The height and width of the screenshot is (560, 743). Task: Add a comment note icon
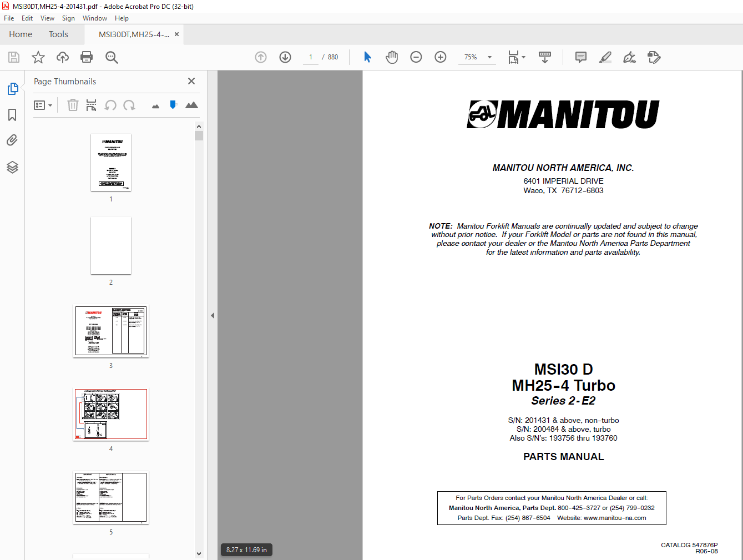pyautogui.click(x=581, y=57)
